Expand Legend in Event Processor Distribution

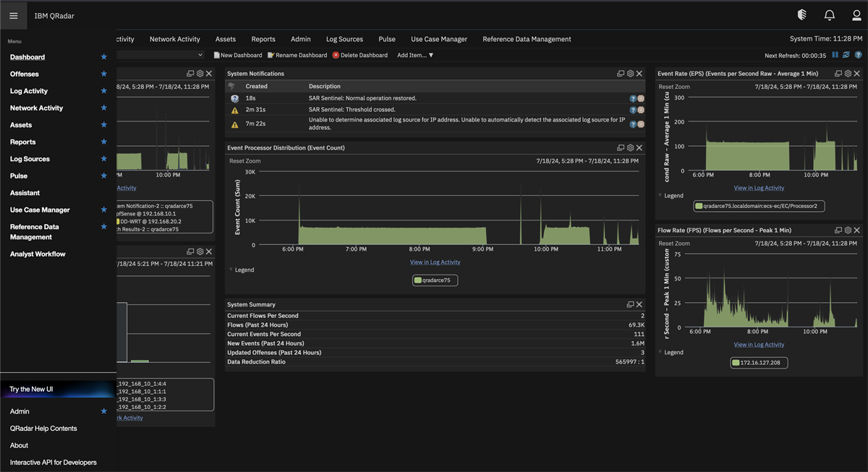[242, 270]
